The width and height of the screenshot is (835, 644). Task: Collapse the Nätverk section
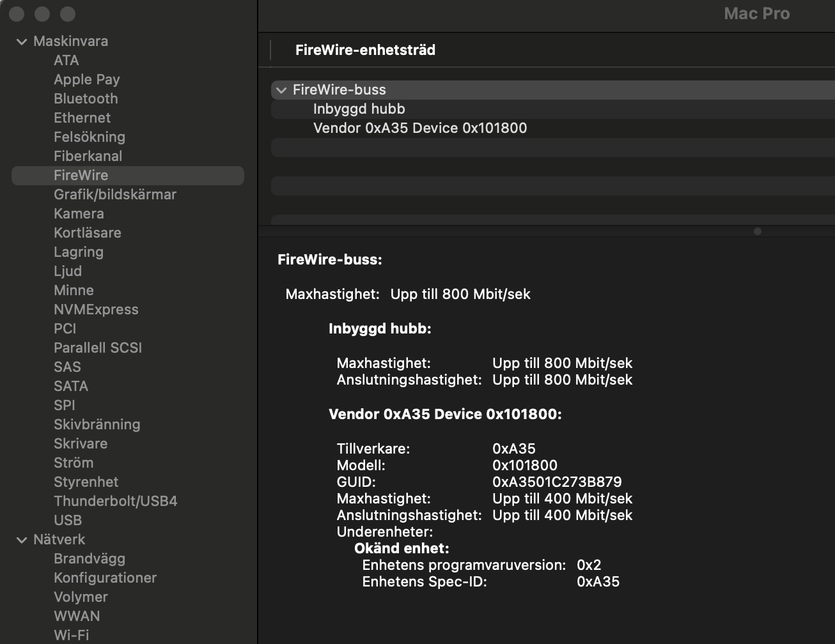point(22,540)
